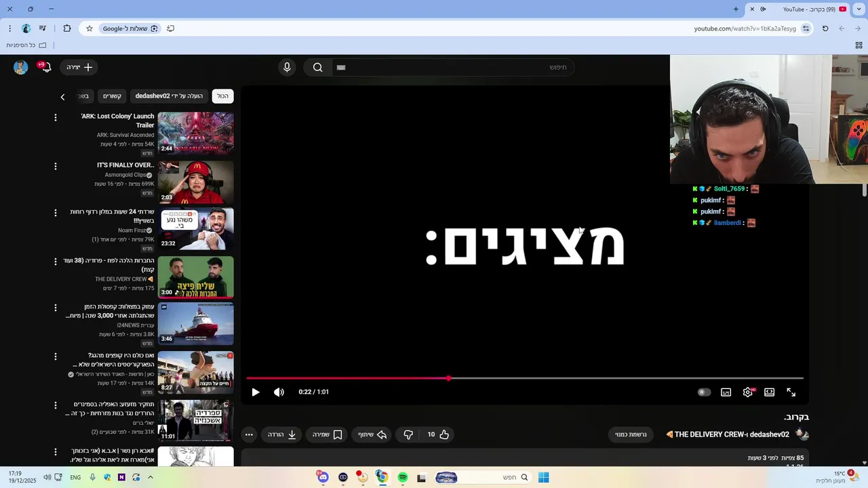This screenshot has height=488, width=868.
Task: Download video with the הורדה button
Action: (x=282, y=434)
